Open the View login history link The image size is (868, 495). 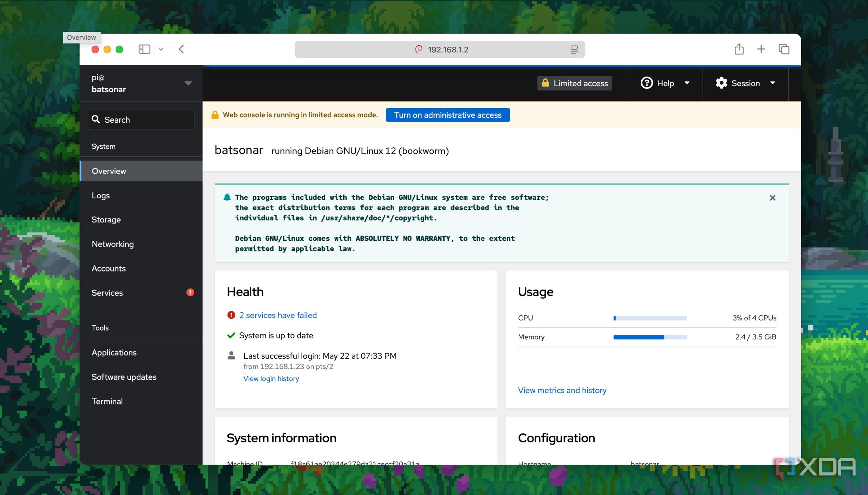pos(271,378)
